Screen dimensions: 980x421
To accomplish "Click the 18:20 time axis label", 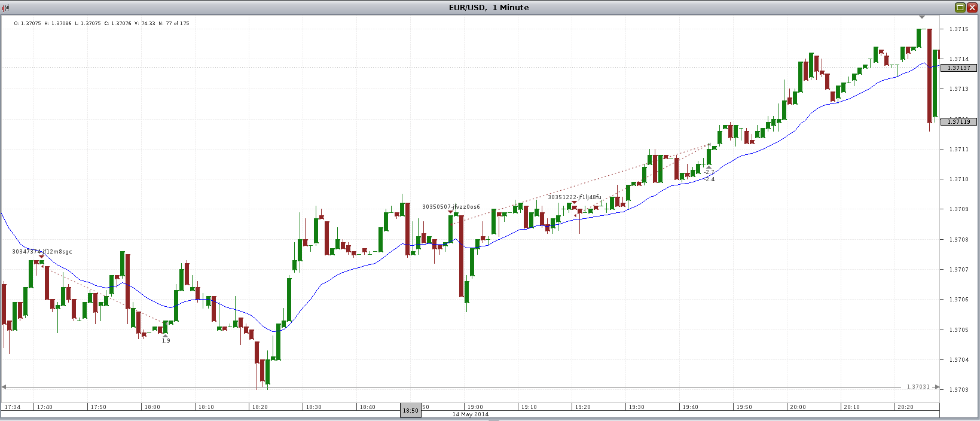I will pos(259,407).
